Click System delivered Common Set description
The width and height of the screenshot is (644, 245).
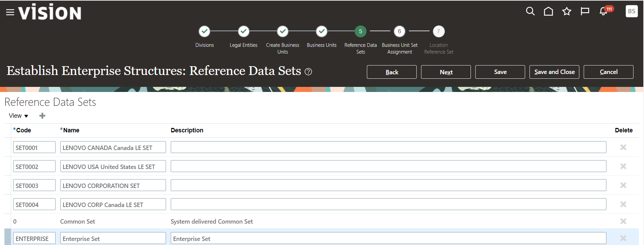[212, 222]
